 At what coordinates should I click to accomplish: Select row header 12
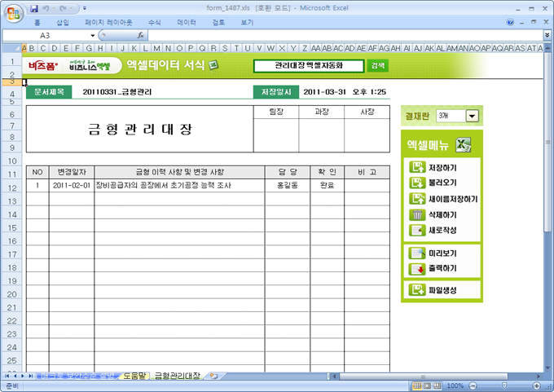[x=12, y=188]
